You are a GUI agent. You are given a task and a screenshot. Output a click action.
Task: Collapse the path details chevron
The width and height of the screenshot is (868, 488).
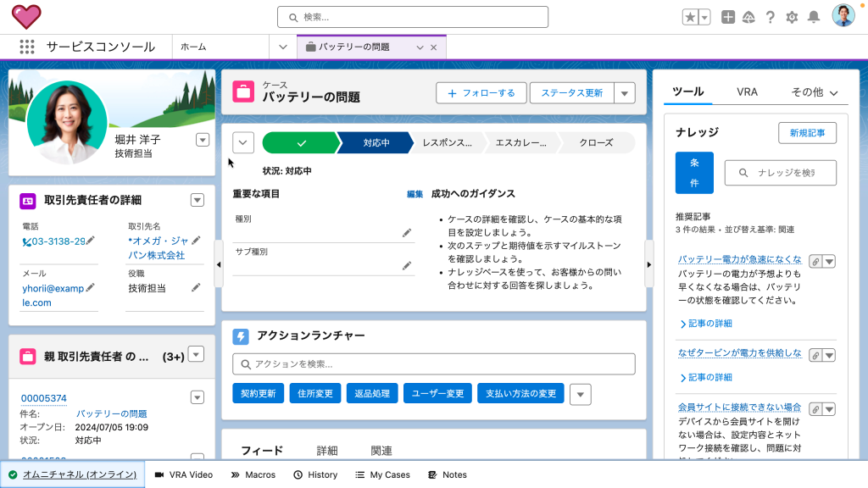243,142
